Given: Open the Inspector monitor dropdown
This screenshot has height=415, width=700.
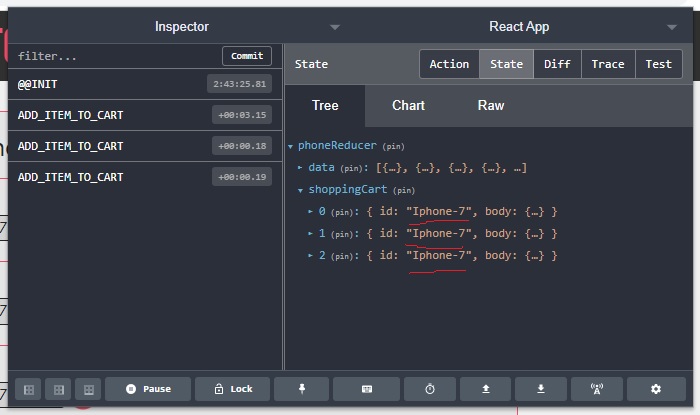Looking at the screenshot, I should tap(335, 27).
